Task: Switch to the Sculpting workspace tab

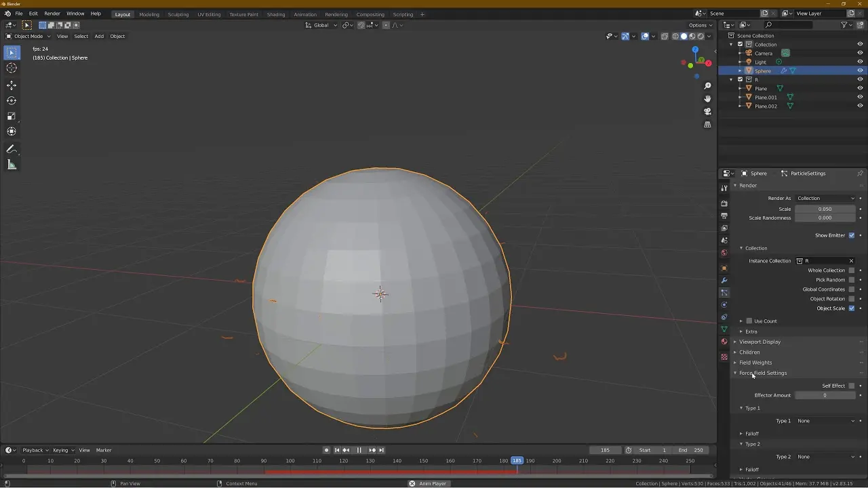Action: (x=178, y=14)
